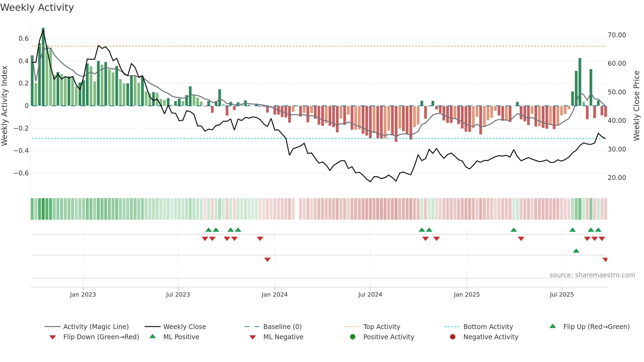644x362 pixels.
Task: Click the Jan 2024 x-axis label
Action: [x=275, y=294]
